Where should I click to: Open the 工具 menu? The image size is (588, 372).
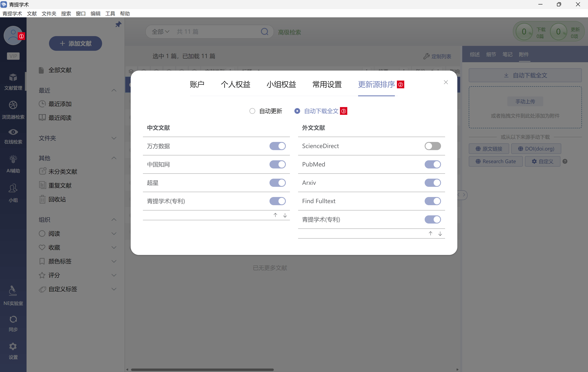tap(110, 14)
